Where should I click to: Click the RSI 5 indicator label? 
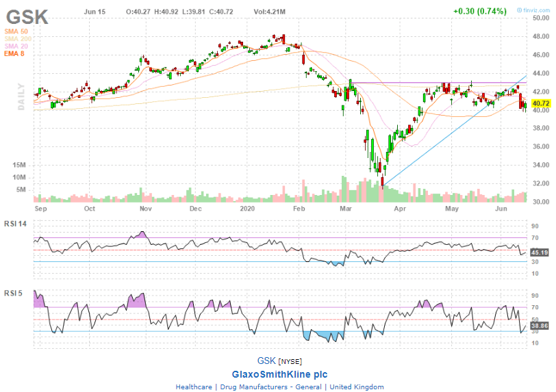[13, 293]
